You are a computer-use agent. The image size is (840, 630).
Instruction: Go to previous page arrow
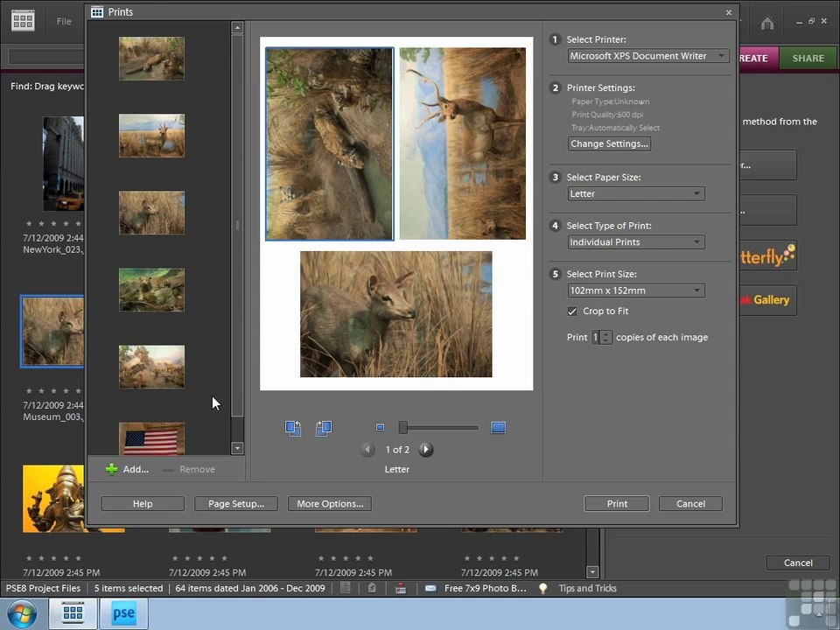click(367, 450)
